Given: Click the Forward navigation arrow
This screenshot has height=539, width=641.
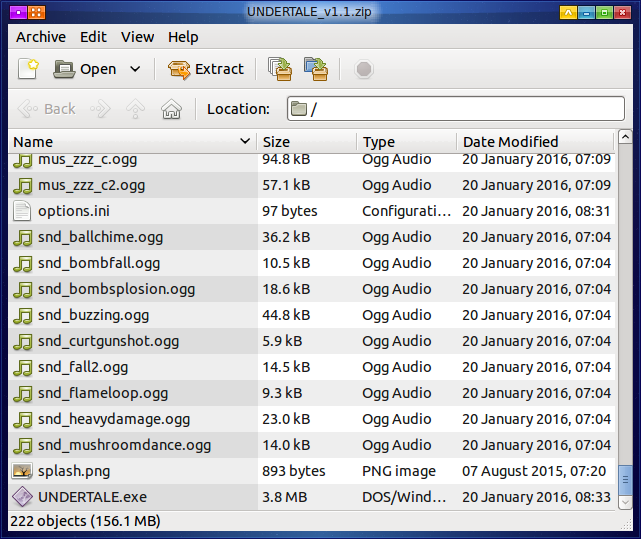Looking at the screenshot, I should coord(101,109).
